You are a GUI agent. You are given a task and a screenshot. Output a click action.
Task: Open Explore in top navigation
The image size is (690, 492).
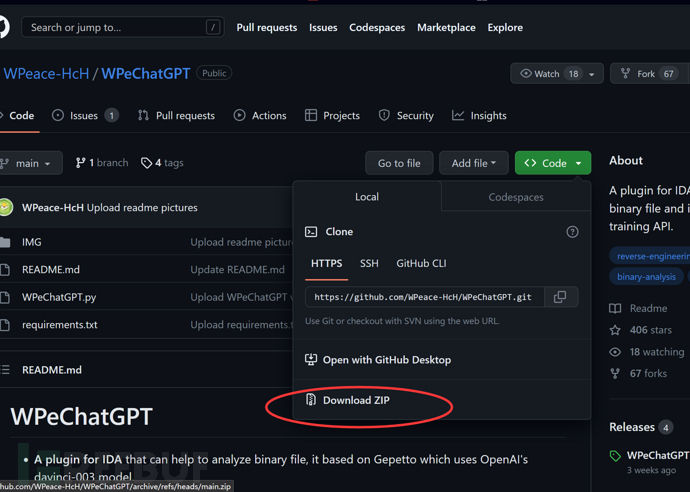tap(505, 28)
